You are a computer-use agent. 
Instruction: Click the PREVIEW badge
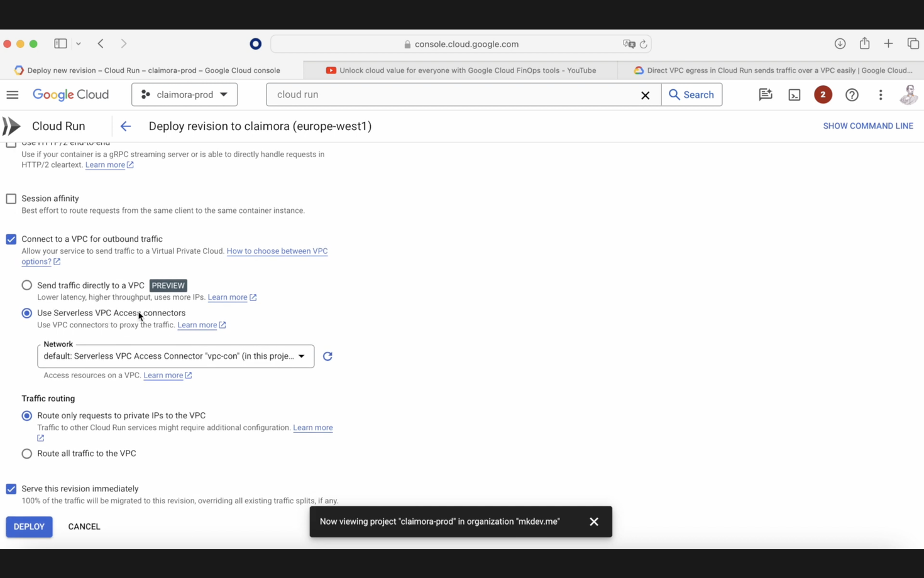(168, 285)
